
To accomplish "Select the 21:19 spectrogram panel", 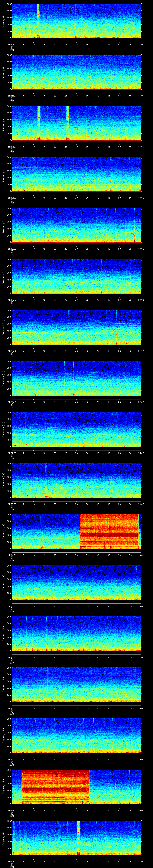I will [x=76, y=276].
